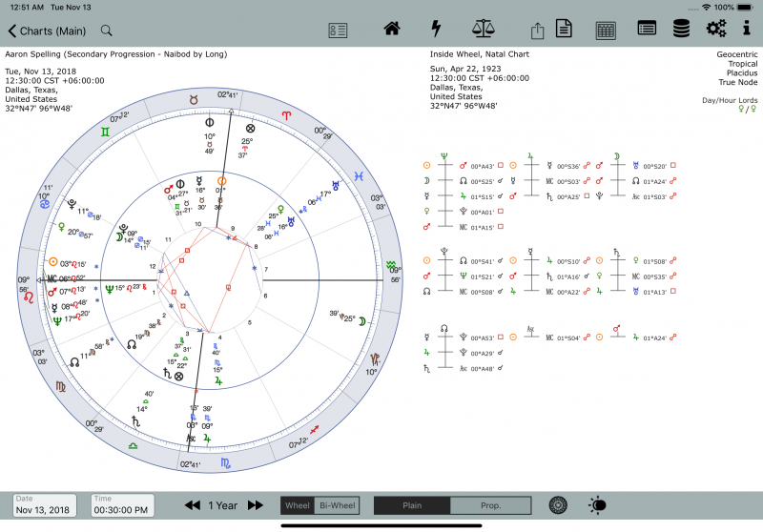Tap the Cancer sign glyph on wheel
763x532 pixels.
(44, 204)
